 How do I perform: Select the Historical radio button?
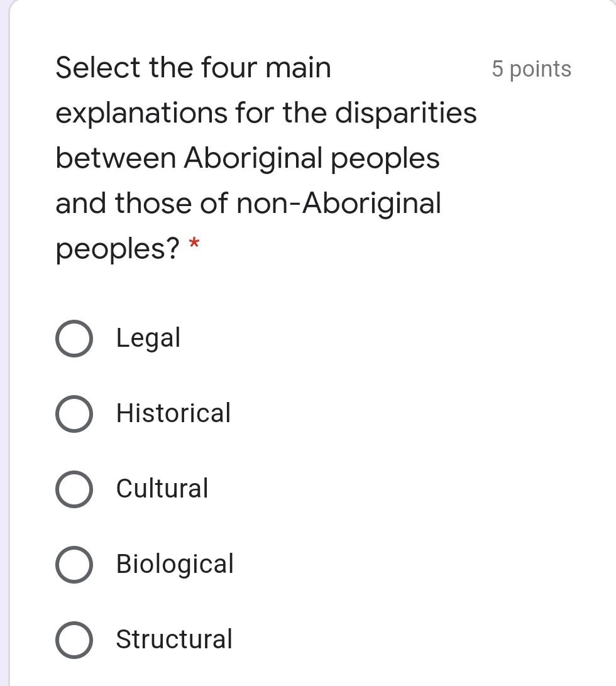coord(74,413)
